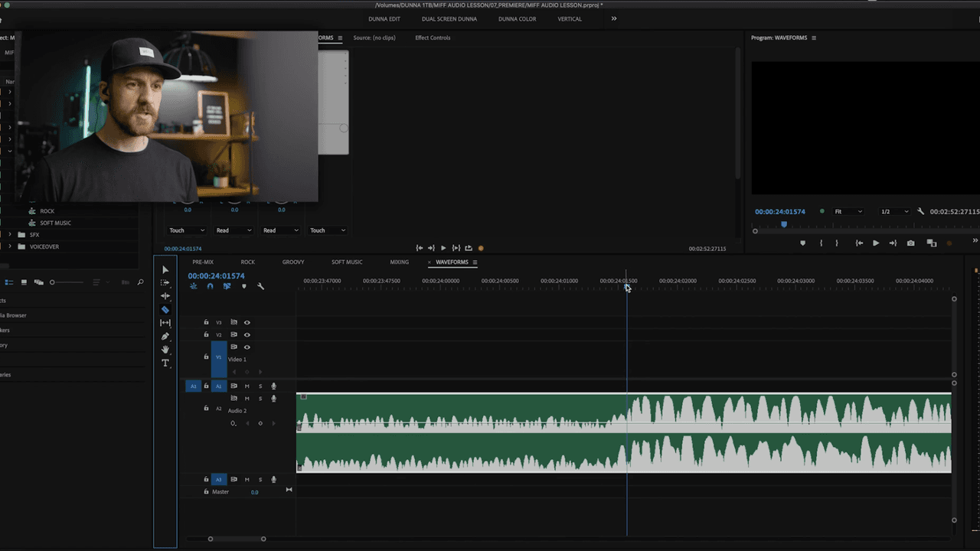Open timeline display settings wrench
Screen dimensions: 980x551
(261, 286)
